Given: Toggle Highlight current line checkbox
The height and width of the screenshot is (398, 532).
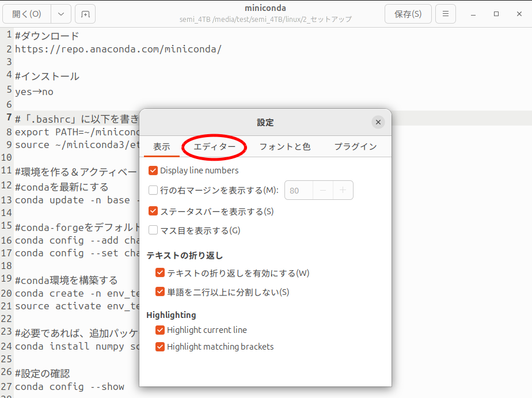Looking at the screenshot, I should [x=160, y=330].
